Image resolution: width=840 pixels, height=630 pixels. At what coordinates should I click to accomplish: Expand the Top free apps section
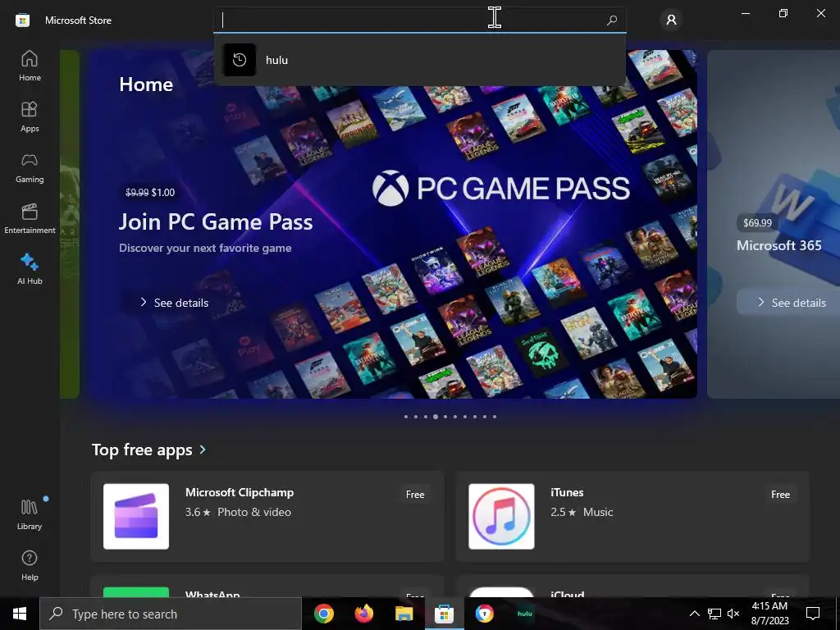(149, 450)
